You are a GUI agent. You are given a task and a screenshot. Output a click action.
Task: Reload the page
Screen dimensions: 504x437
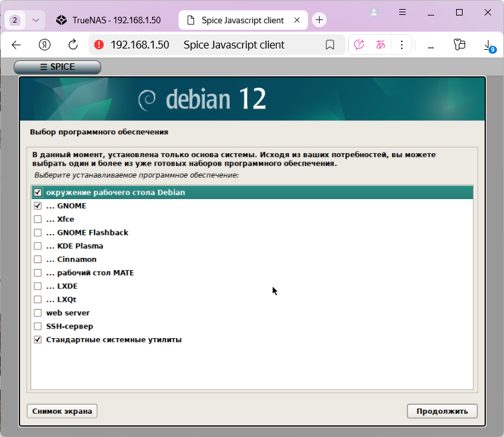[x=73, y=45]
